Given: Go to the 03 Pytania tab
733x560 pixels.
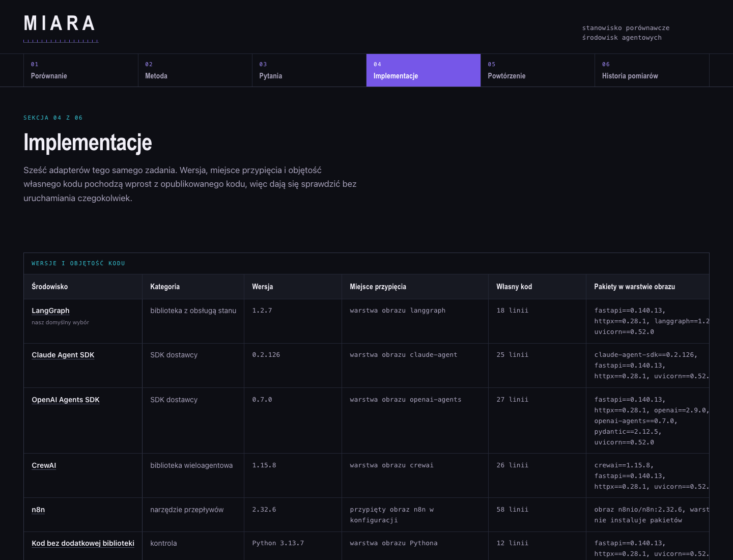Looking at the screenshot, I should click(x=309, y=70).
